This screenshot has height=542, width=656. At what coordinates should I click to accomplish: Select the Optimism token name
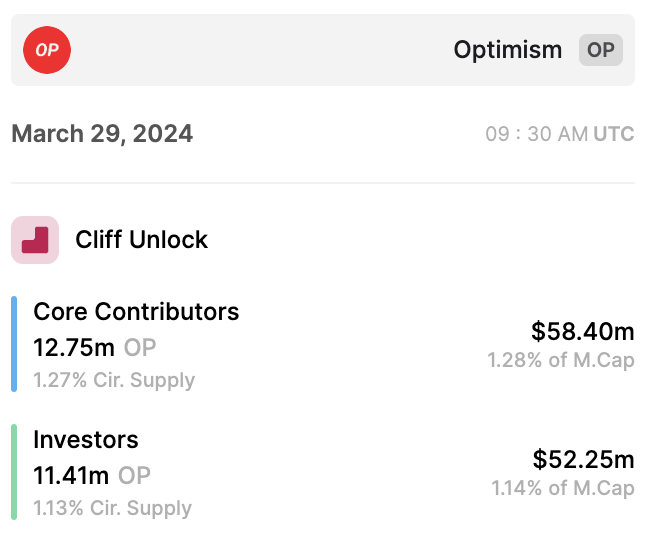pos(508,50)
